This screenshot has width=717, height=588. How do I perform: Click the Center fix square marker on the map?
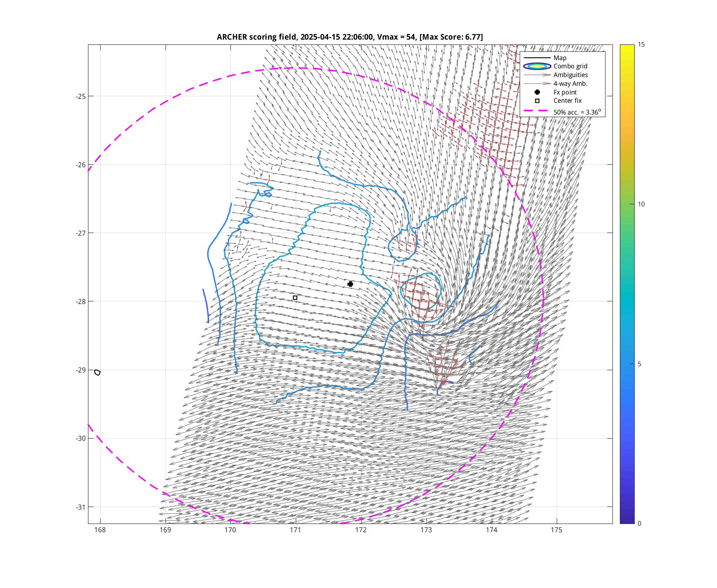[x=295, y=298]
